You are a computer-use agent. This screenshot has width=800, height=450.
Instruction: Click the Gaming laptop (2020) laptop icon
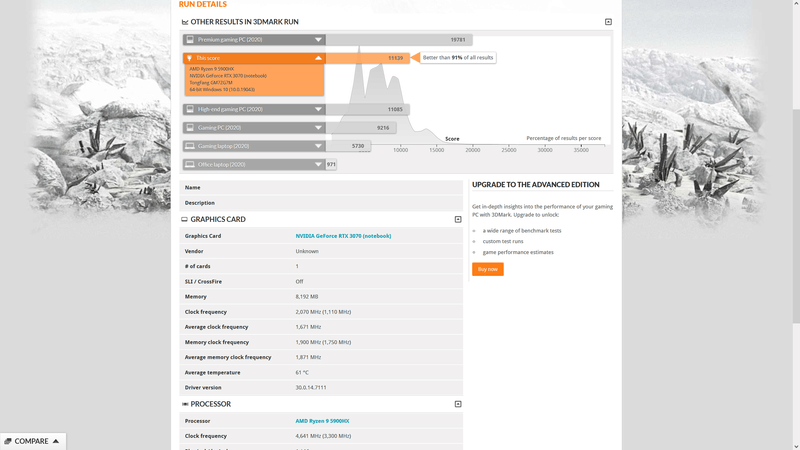pos(190,146)
